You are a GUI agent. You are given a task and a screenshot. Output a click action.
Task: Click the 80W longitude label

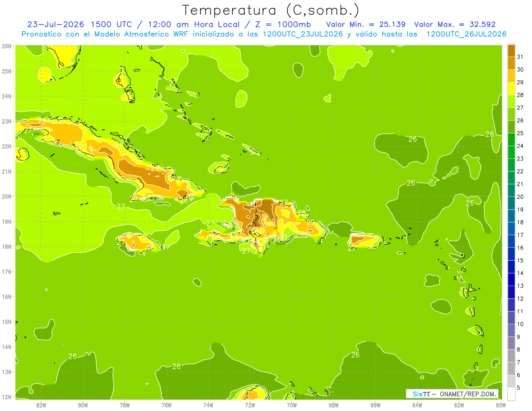click(83, 404)
